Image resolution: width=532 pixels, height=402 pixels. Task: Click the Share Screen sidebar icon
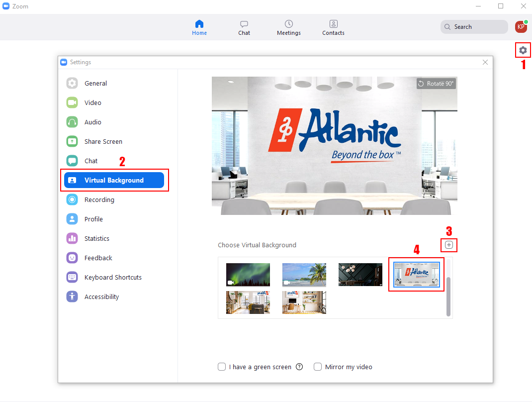(x=72, y=141)
